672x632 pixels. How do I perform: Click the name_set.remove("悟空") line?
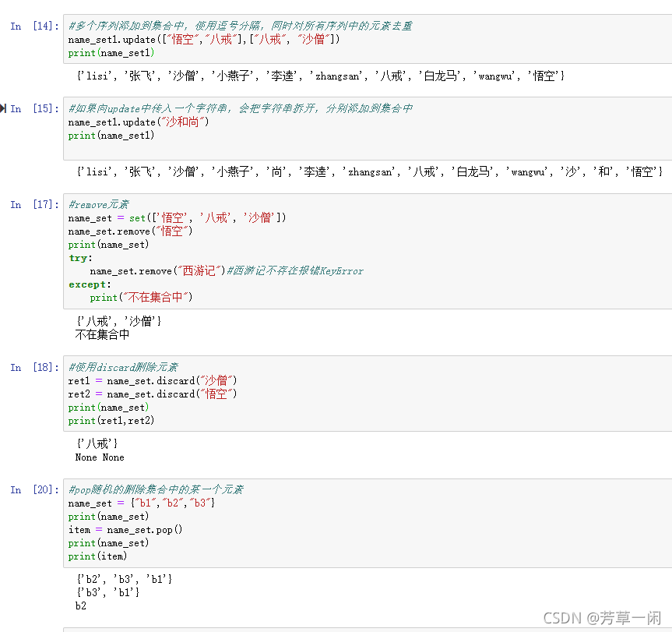click(x=130, y=231)
